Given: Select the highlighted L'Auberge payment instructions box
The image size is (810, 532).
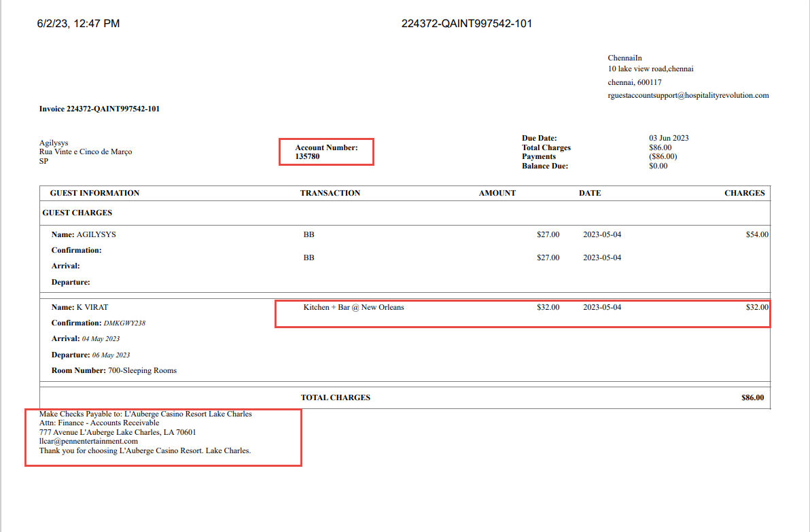Looking at the screenshot, I should tap(163, 437).
